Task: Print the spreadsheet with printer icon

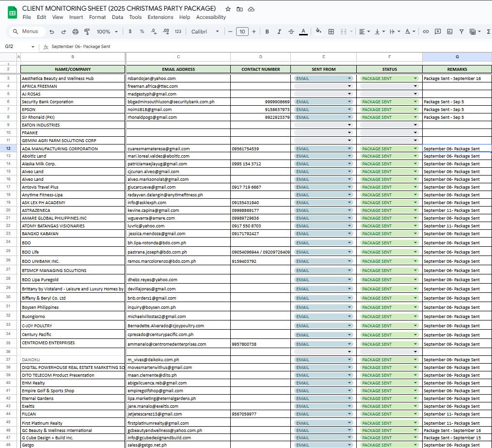Action: point(75,32)
